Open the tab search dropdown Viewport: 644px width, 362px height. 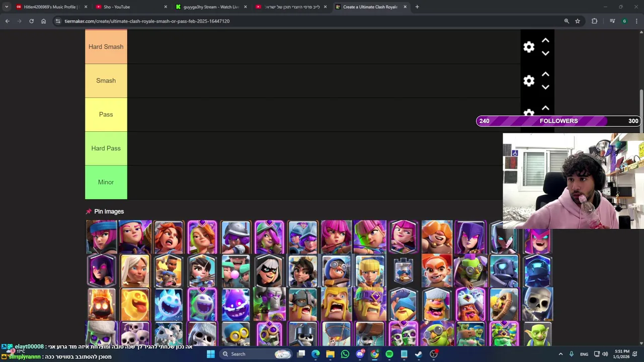(6, 7)
